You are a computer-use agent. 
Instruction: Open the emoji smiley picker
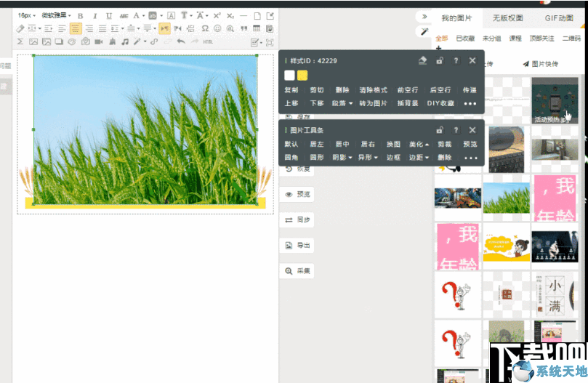(x=217, y=28)
